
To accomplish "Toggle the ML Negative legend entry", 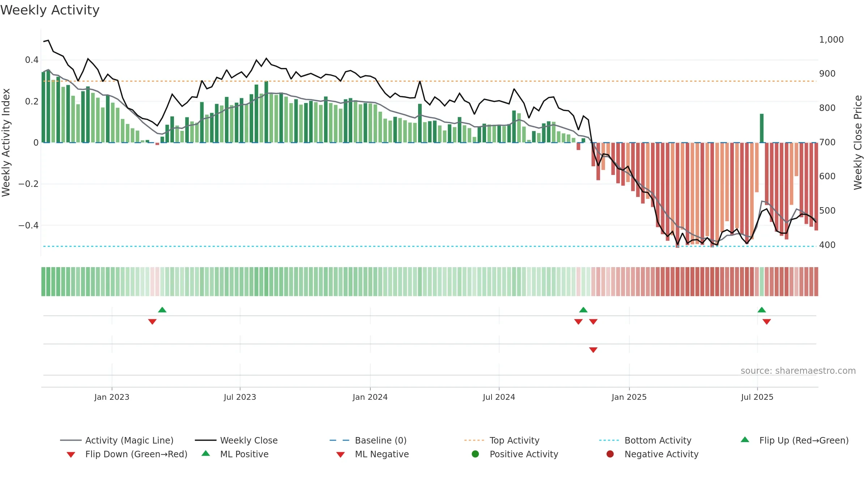I will coord(373,454).
